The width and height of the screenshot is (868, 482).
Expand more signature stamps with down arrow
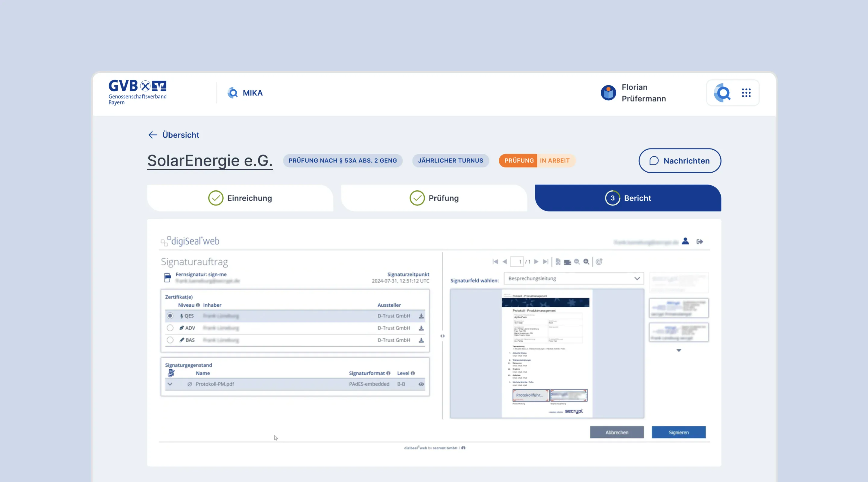coord(679,351)
